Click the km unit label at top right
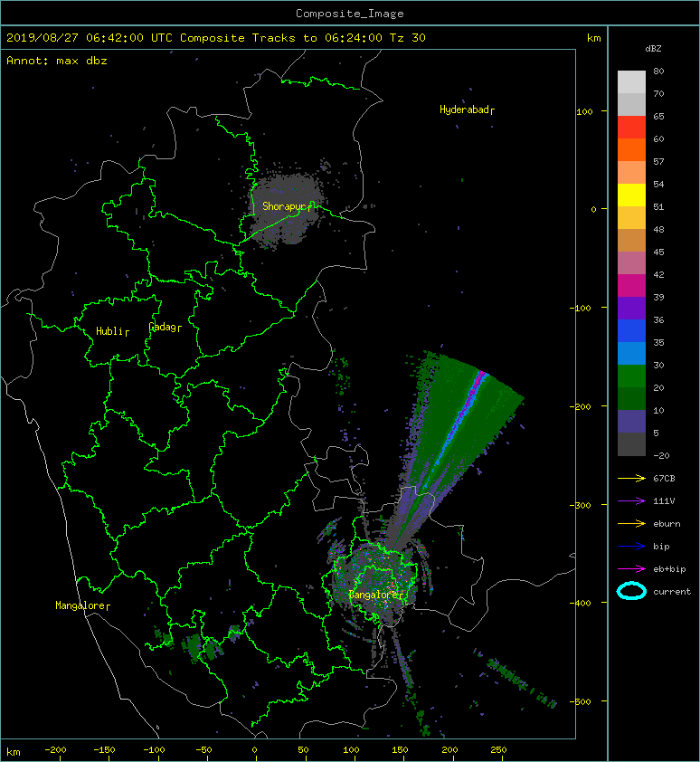The image size is (700, 762). pyautogui.click(x=593, y=38)
